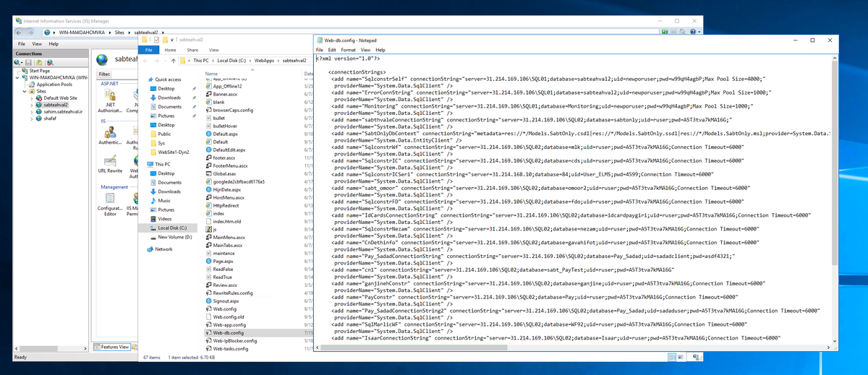
Task: Select Signout.aspx in Explorer file list
Action: pos(225,301)
